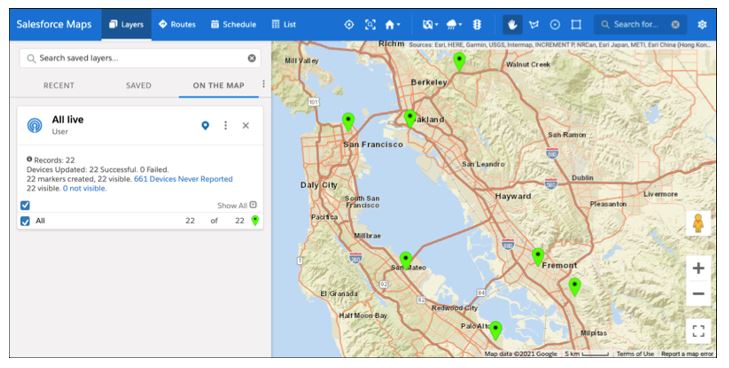This screenshot has width=729, height=368.
Task: Click the green marker in All row
Action: click(255, 220)
